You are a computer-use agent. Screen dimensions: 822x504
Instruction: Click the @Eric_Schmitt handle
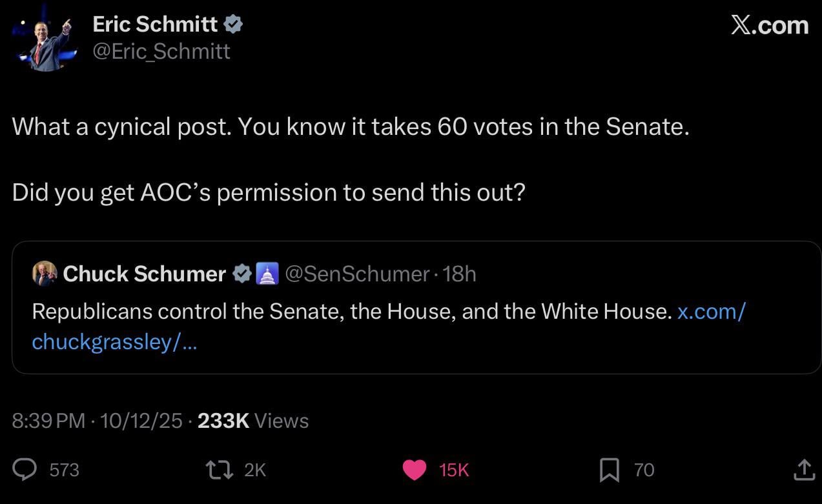coord(161,52)
